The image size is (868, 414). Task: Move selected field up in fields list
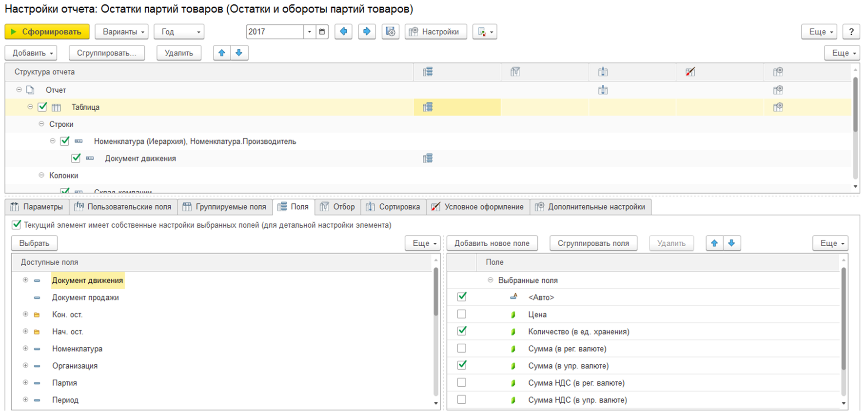pyautogui.click(x=714, y=243)
